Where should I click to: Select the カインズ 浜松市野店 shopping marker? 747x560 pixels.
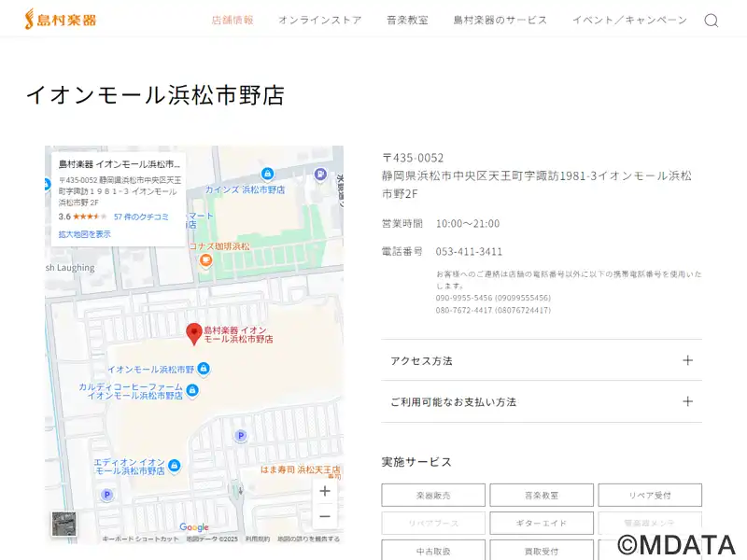click(268, 174)
